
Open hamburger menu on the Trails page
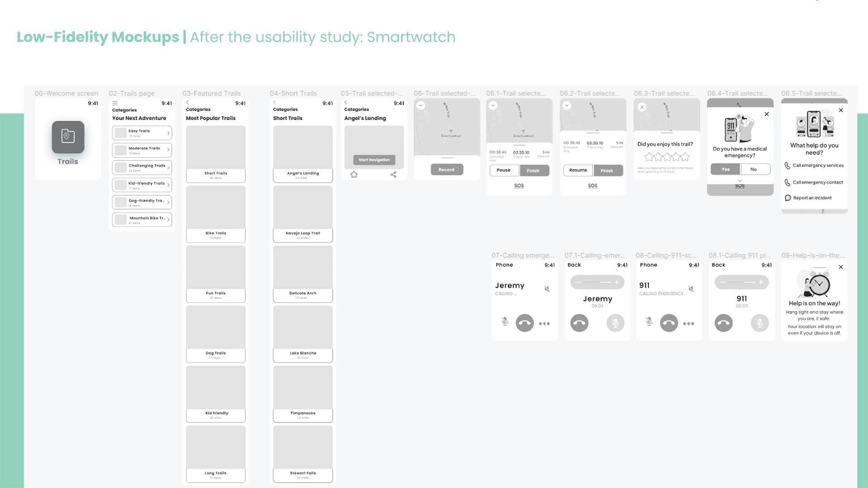click(115, 103)
